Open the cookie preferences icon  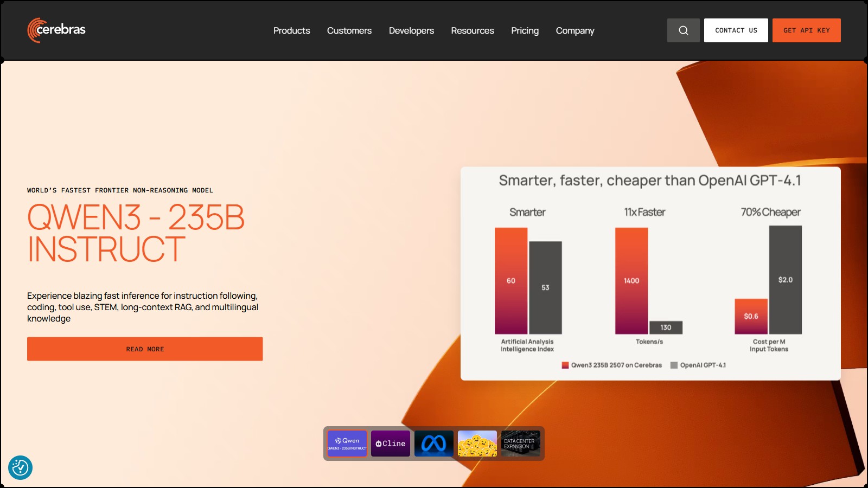point(20,467)
